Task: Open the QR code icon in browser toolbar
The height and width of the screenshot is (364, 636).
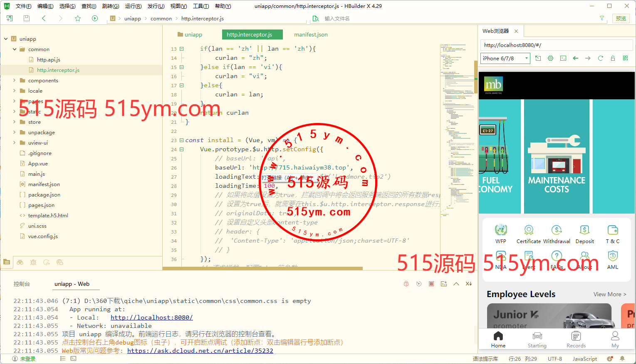Action: [x=625, y=58]
